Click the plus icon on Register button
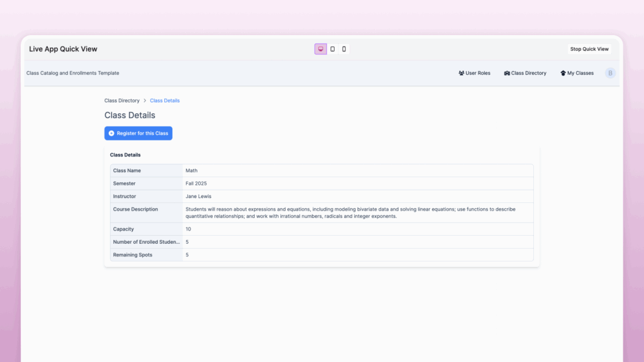The width and height of the screenshot is (644, 362). [112, 133]
